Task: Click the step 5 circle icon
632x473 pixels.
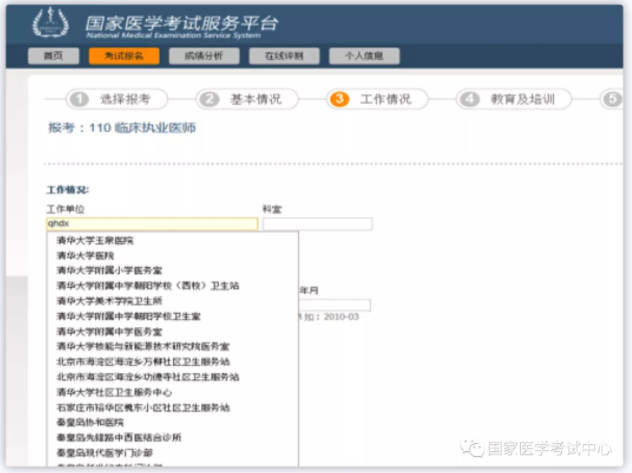Action: (x=611, y=99)
